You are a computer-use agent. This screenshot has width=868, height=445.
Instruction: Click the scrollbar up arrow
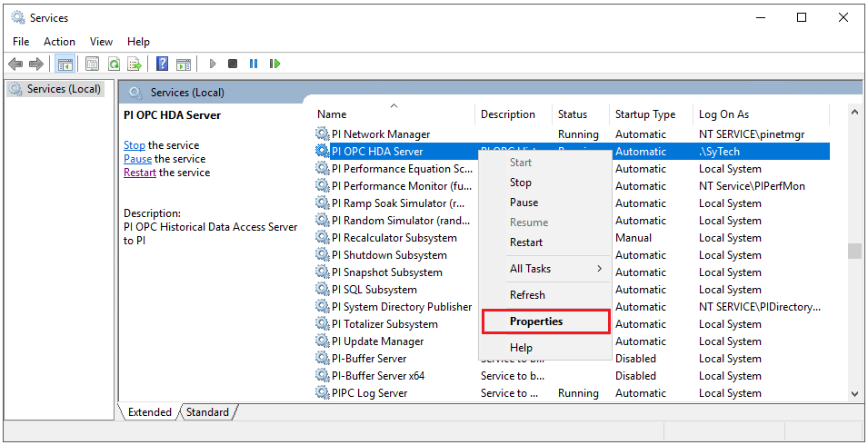[854, 112]
